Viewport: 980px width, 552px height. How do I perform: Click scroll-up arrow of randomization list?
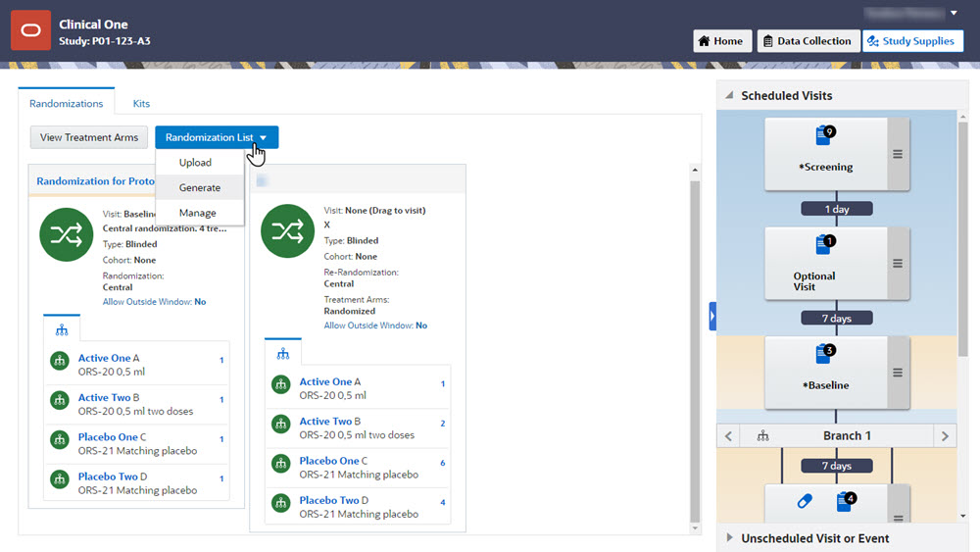click(695, 170)
